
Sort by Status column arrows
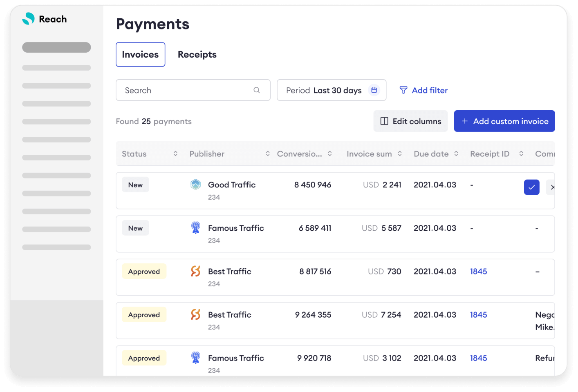(175, 154)
